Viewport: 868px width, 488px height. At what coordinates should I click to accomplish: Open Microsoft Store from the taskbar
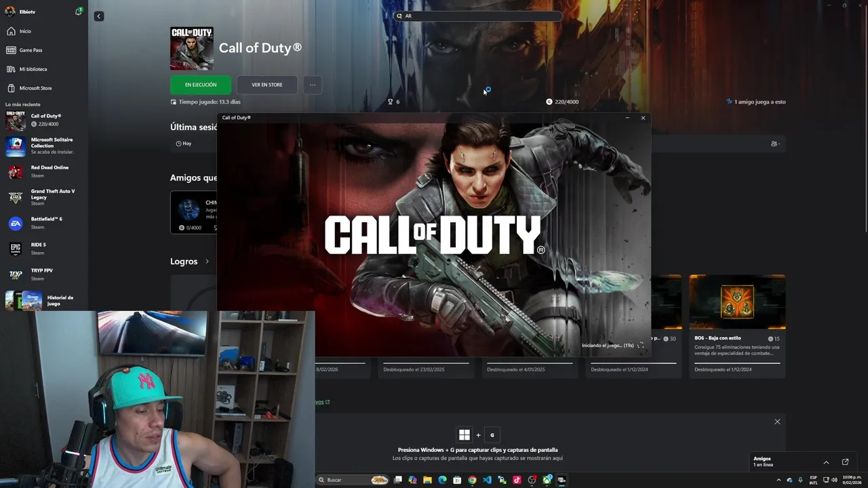click(x=457, y=480)
